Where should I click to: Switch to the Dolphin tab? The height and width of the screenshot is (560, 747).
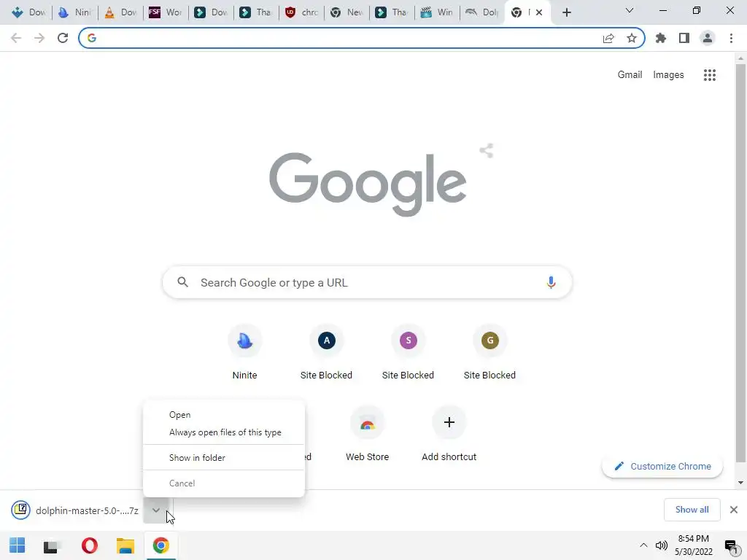pos(482,12)
